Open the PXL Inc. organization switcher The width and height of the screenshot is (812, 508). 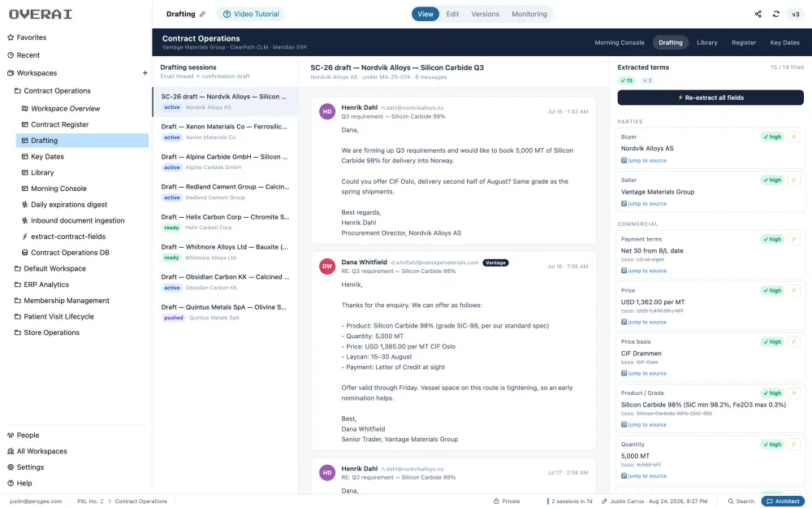tap(90, 501)
